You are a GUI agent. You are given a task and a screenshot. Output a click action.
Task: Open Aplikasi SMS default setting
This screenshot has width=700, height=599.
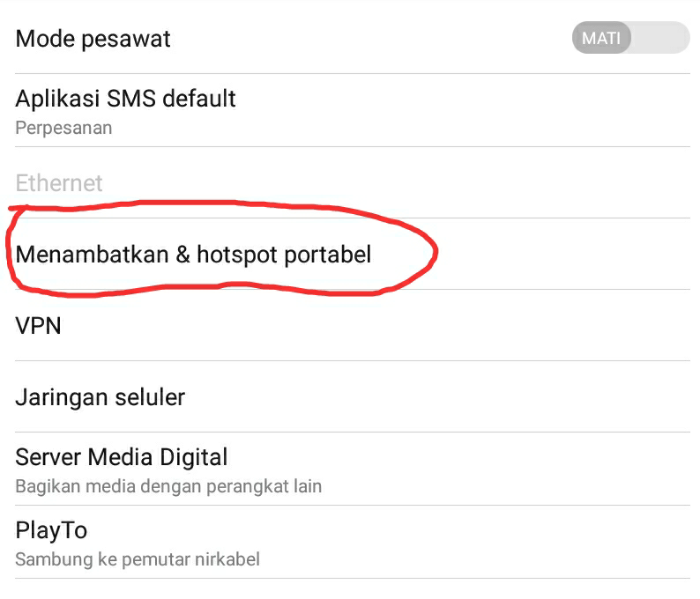click(x=353, y=111)
